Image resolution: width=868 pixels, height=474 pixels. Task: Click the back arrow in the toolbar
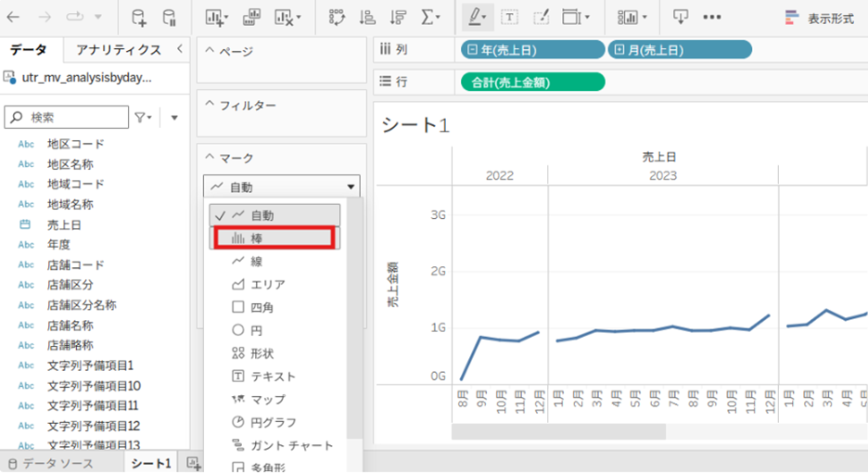point(13,18)
